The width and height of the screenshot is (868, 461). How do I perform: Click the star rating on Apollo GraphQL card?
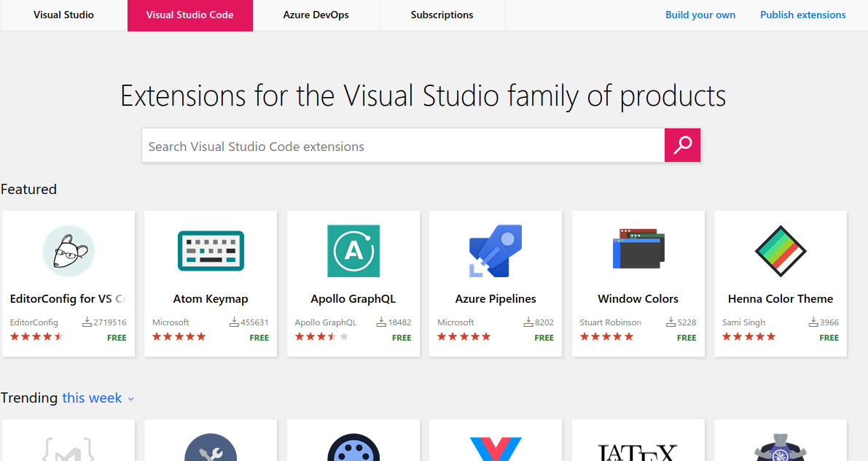point(321,336)
